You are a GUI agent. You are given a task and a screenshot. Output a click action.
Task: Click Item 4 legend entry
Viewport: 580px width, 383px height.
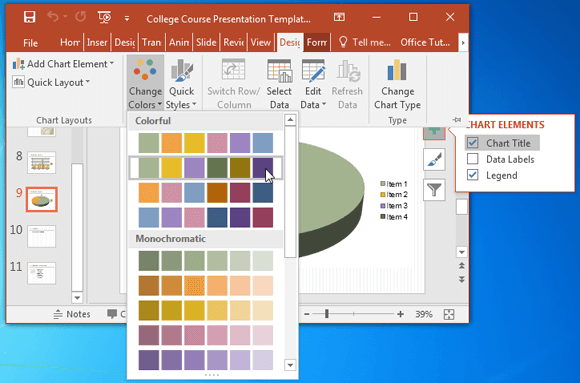coord(394,217)
